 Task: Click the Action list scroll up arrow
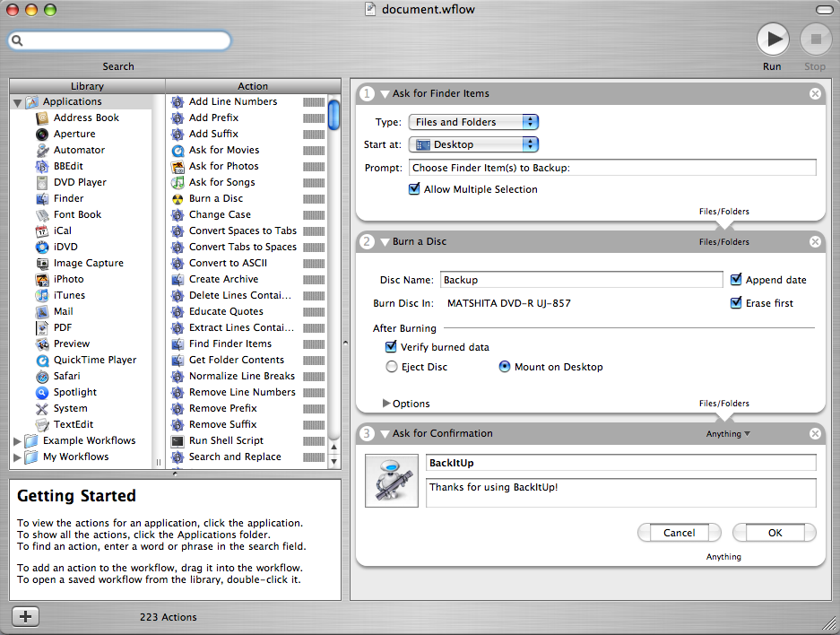click(334, 447)
